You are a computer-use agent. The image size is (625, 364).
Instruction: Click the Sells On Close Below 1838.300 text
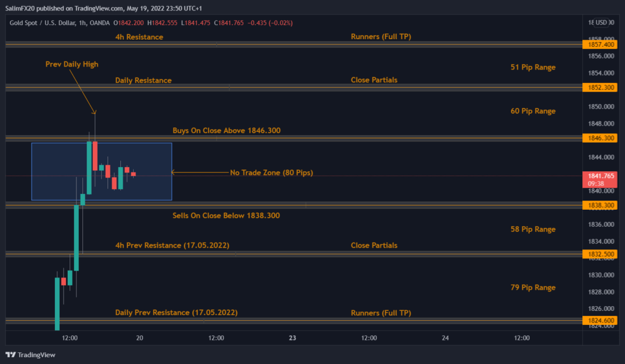click(x=226, y=215)
